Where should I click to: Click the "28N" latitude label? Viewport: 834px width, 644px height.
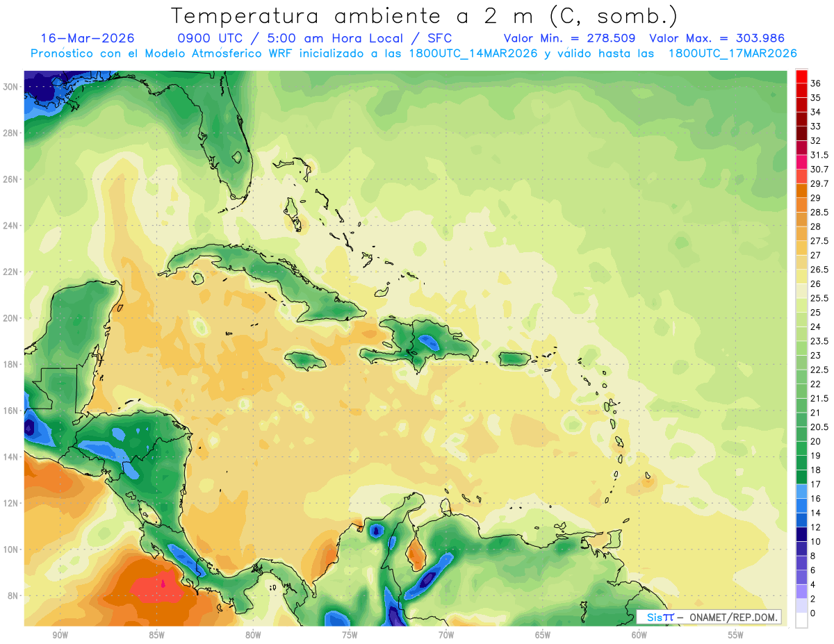point(10,133)
